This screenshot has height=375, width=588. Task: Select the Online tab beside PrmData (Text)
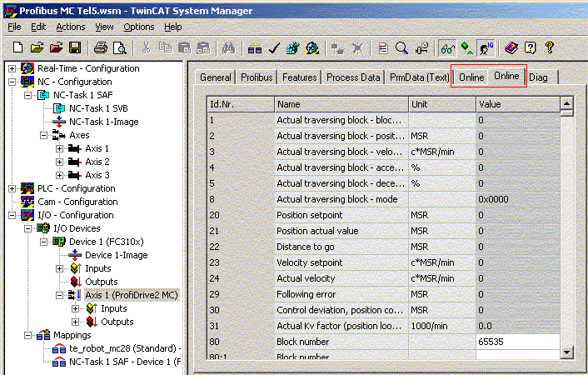coord(471,77)
